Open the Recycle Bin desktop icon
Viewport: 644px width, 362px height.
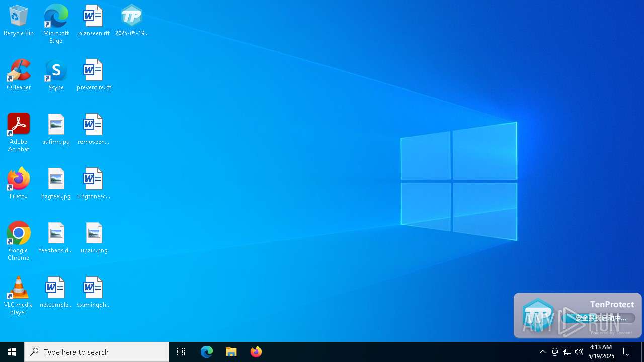click(19, 21)
